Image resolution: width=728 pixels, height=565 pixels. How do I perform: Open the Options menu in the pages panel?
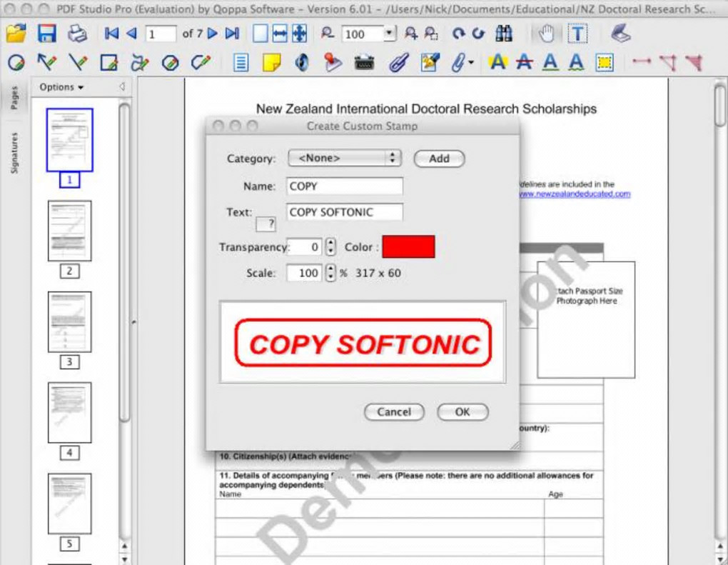click(61, 87)
